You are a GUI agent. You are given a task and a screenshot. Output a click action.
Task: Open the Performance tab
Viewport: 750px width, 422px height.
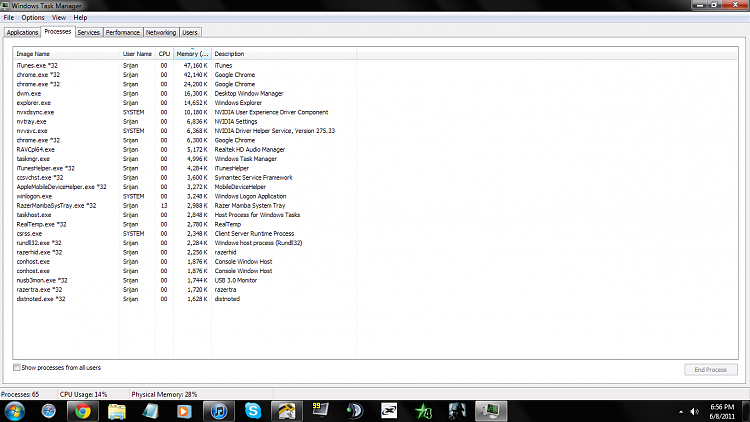pyautogui.click(x=122, y=33)
